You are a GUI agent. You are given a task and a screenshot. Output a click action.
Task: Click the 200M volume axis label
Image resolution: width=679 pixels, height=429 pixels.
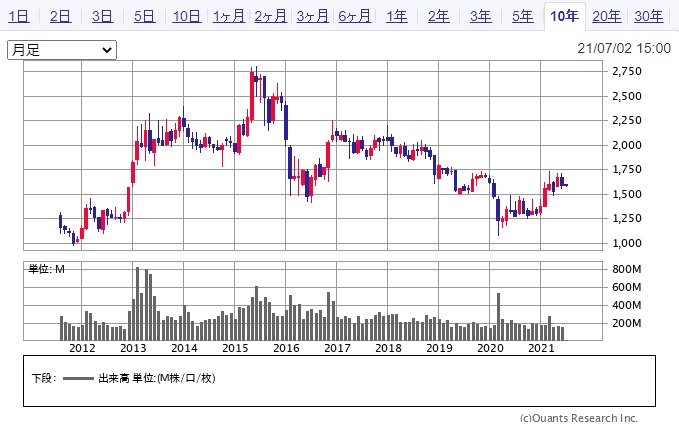pyautogui.click(x=626, y=323)
